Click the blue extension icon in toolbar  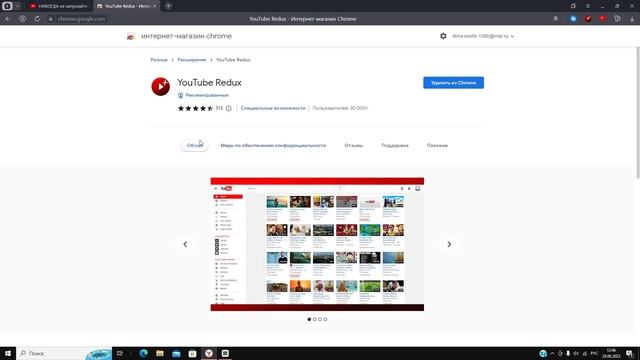(573, 19)
